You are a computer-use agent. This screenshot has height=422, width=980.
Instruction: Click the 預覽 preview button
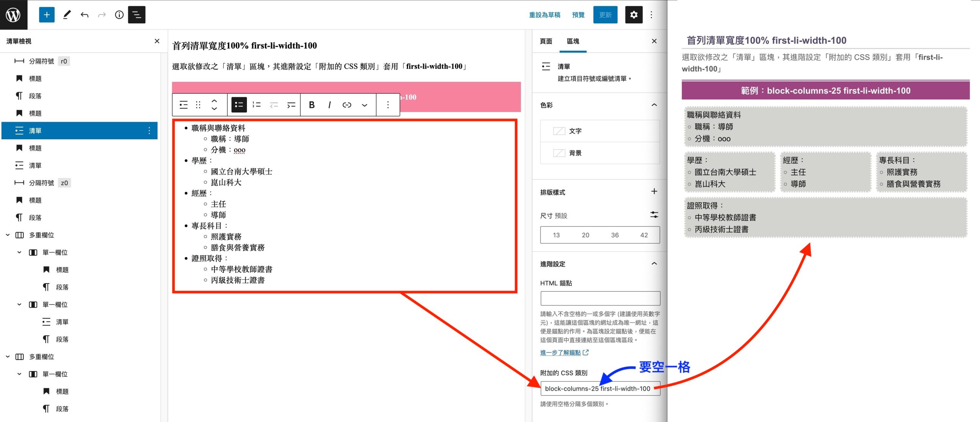point(578,15)
